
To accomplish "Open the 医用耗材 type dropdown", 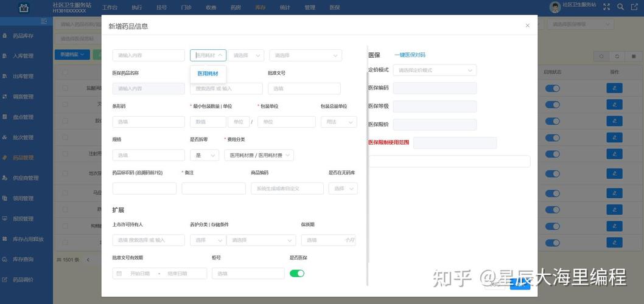I will 208,55.
